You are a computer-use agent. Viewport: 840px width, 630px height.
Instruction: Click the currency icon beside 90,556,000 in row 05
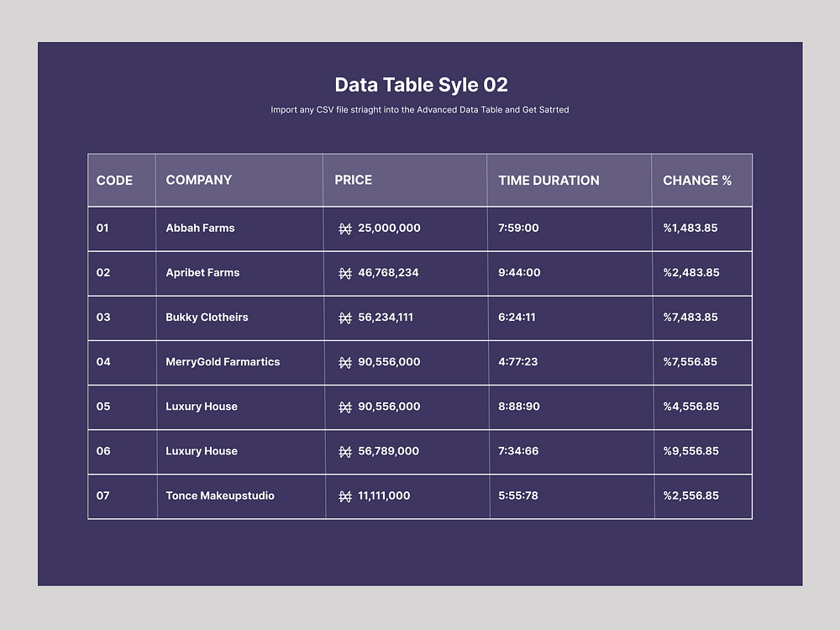(344, 407)
